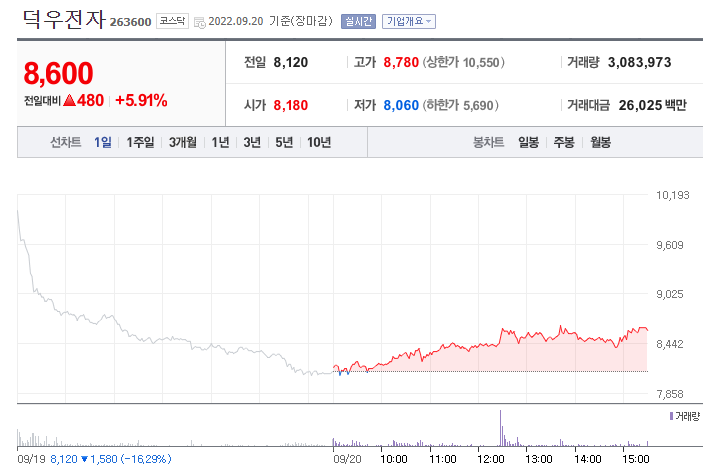
Task: Select the 1일 line chart tab
Action: pyautogui.click(x=103, y=142)
